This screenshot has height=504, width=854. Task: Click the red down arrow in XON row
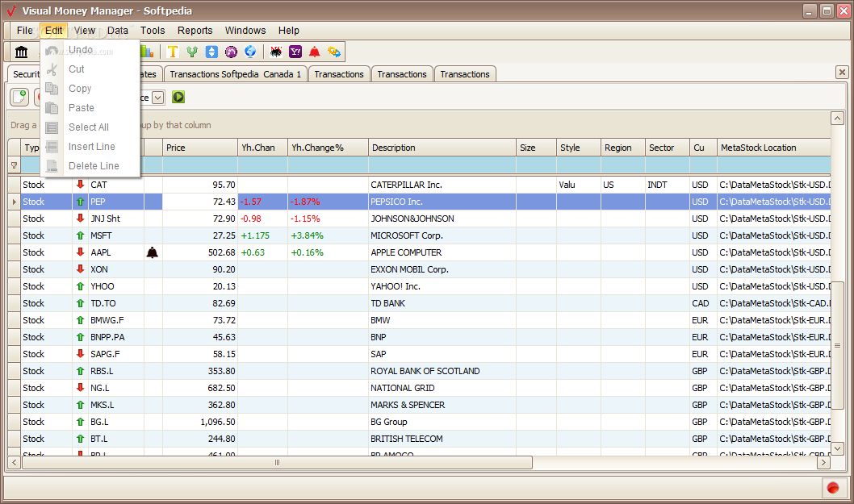(x=80, y=269)
